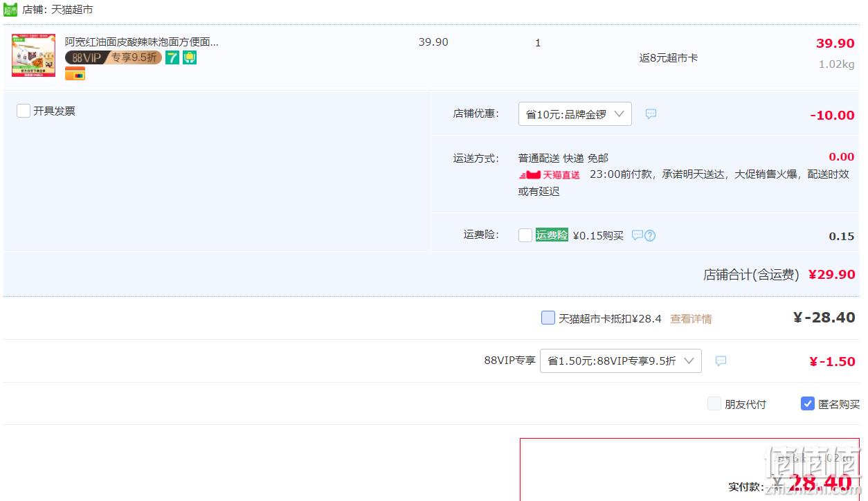Open the 88VIP专享 discount dropdown
This screenshot has width=868, height=501.
[620, 361]
